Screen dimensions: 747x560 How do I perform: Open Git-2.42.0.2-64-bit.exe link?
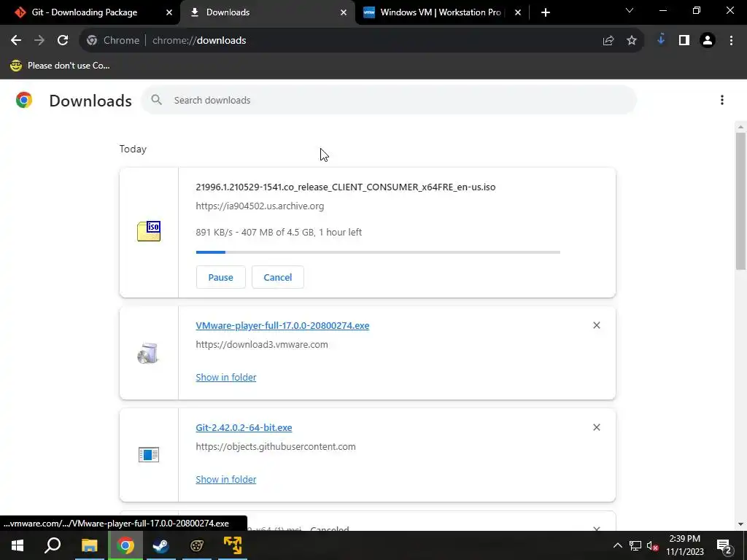point(244,427)
